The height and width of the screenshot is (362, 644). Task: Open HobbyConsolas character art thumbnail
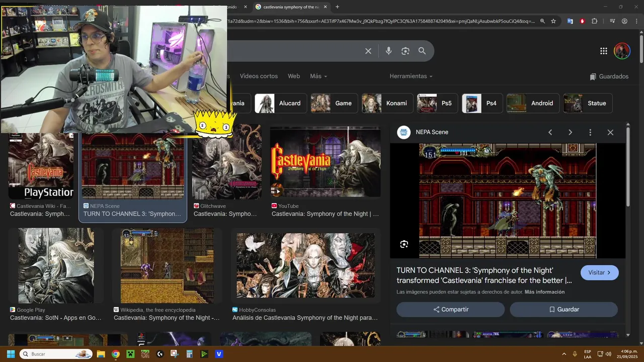(305, 265)
